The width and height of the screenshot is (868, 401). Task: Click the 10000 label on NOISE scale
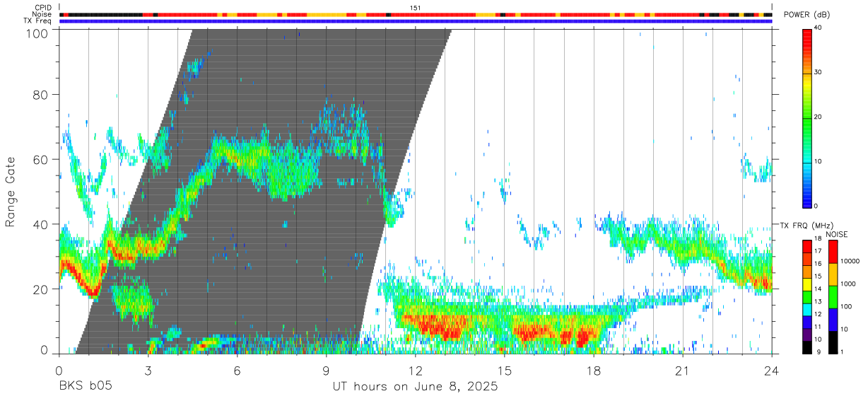(850, 261)
